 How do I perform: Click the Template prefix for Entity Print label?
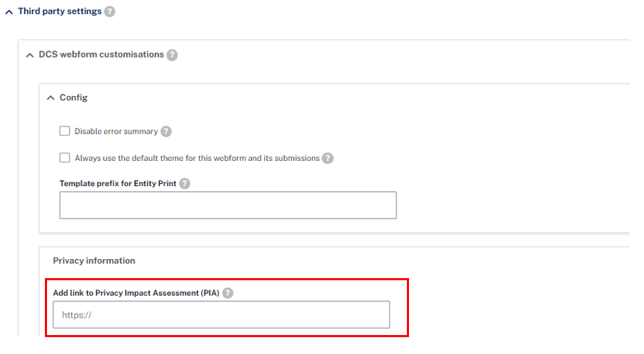click(x=118, y=184)
